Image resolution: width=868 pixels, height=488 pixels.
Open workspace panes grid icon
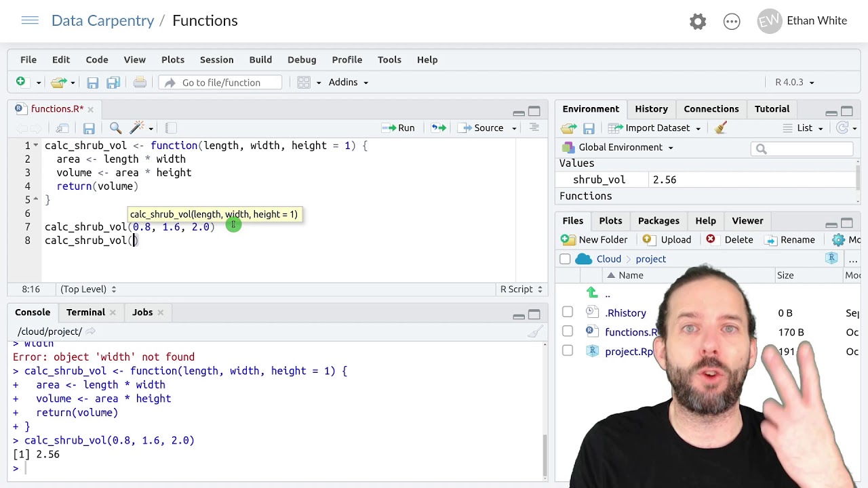(304, 82)
